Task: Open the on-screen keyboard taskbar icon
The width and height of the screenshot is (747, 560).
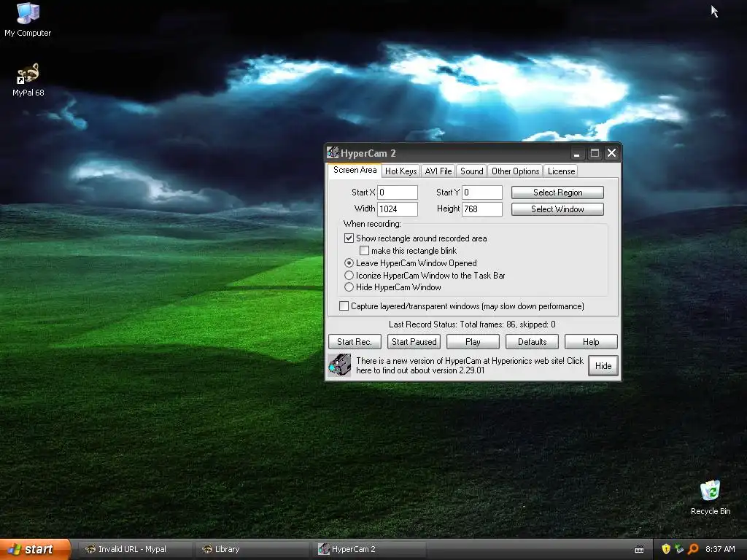Action: [639, 550]
